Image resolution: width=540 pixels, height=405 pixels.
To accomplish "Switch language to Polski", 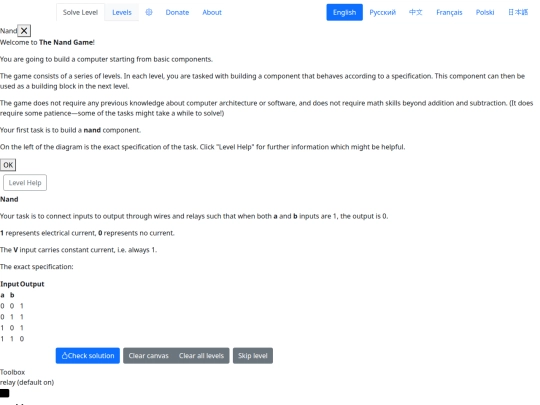I will point(485,12).
